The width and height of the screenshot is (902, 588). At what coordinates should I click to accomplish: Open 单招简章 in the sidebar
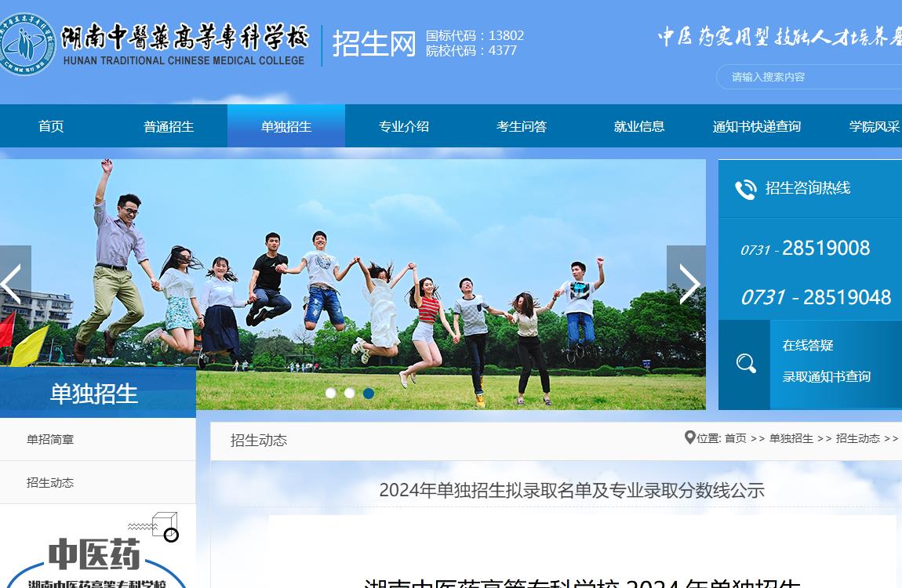click(98, 439)
